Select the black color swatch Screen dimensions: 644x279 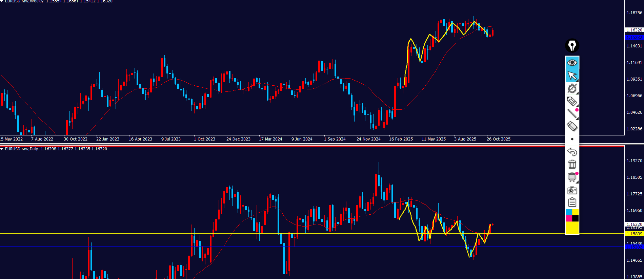576,218
